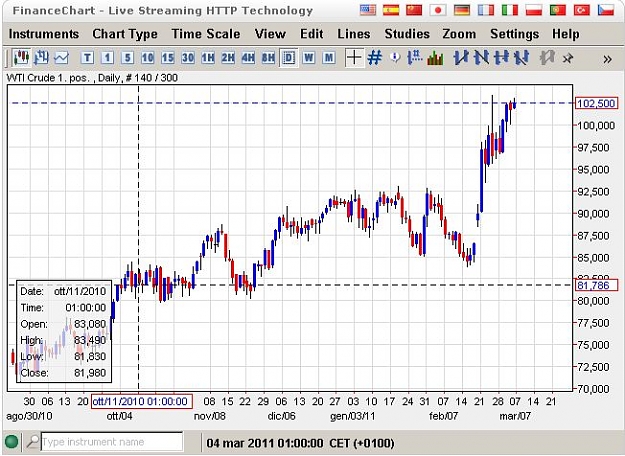Screen dimensions: 625x456
Task: Click the Close 81,980 value in data box
Action: tap(90, 373)
